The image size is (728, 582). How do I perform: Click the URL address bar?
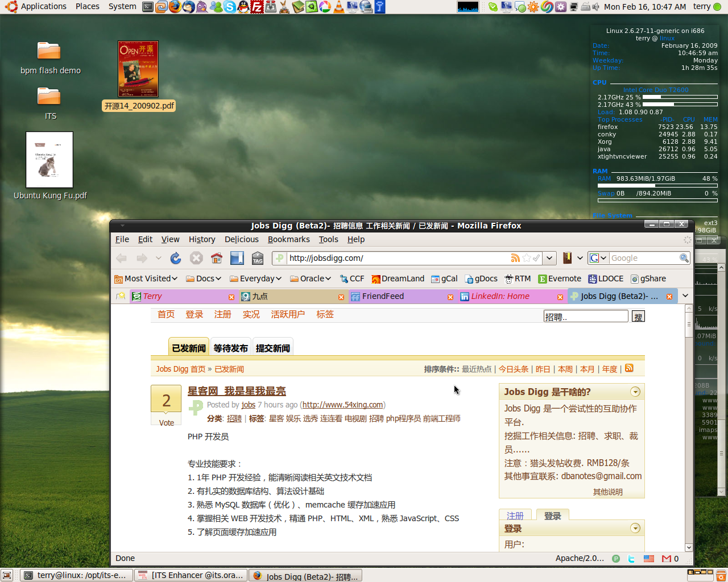398,258
